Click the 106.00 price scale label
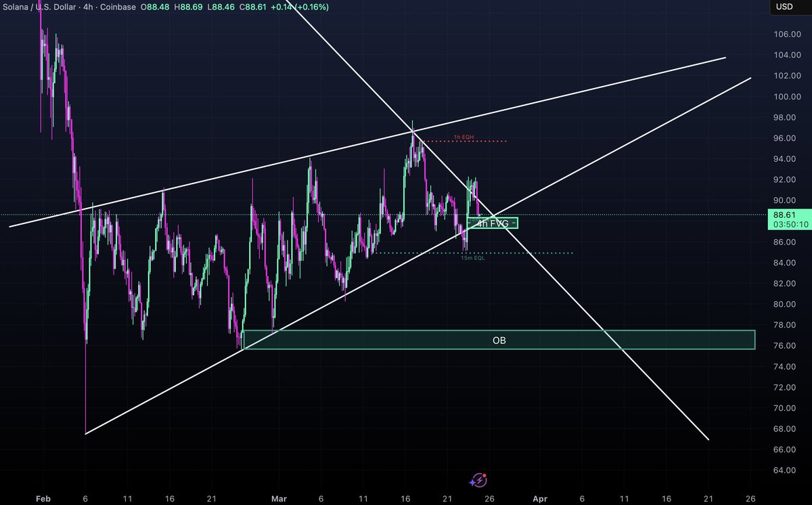This screenshot has height=505, width=812. click(x=786, y=34)
